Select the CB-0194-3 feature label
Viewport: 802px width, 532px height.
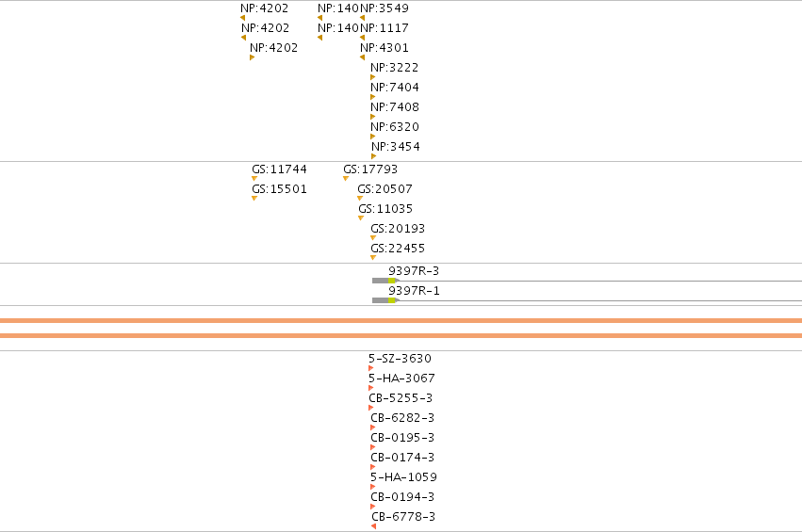click(402, 497)
